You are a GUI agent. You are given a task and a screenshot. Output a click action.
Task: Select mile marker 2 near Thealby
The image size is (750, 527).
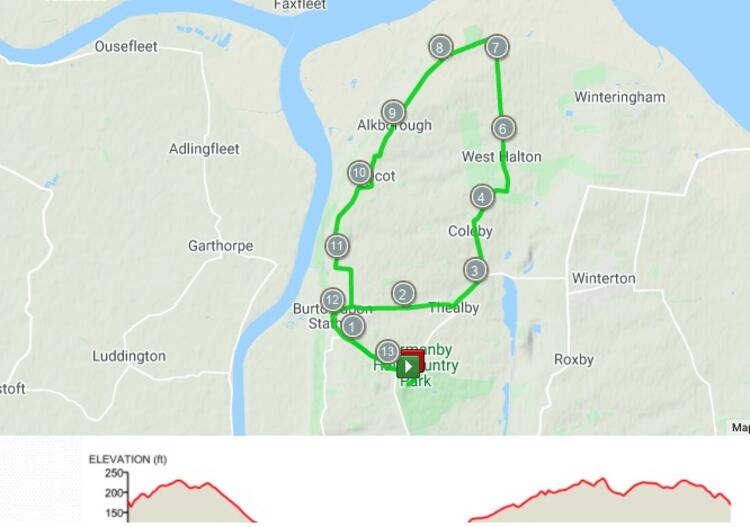[403, 294]
